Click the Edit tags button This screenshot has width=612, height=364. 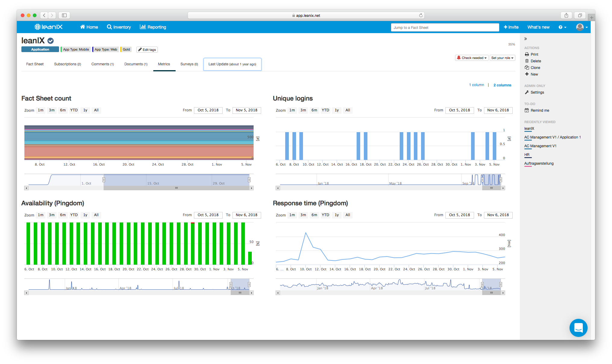tap(147, 50)
